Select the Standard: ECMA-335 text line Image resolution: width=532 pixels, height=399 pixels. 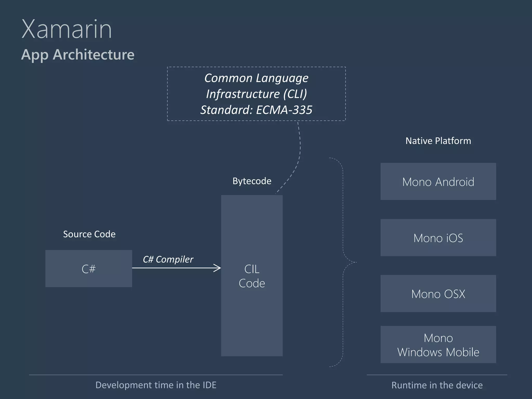tap(256, 110)
